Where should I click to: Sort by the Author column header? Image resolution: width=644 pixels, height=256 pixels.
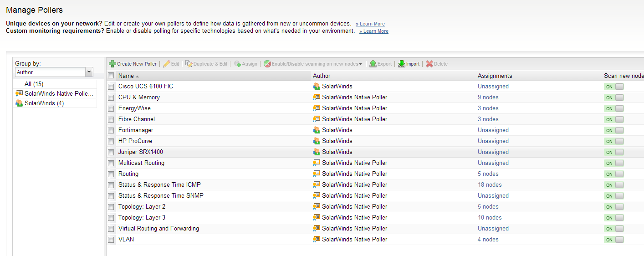[322, 76]
